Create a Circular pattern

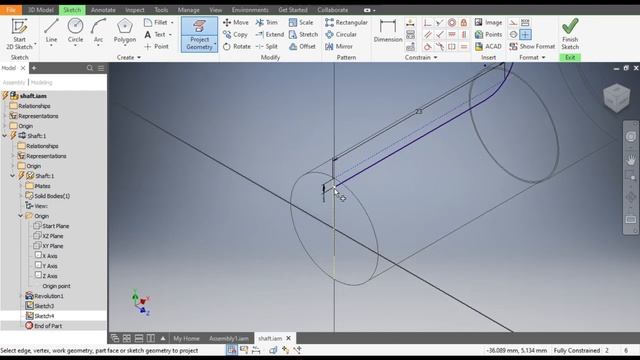[x=341, y=35]
